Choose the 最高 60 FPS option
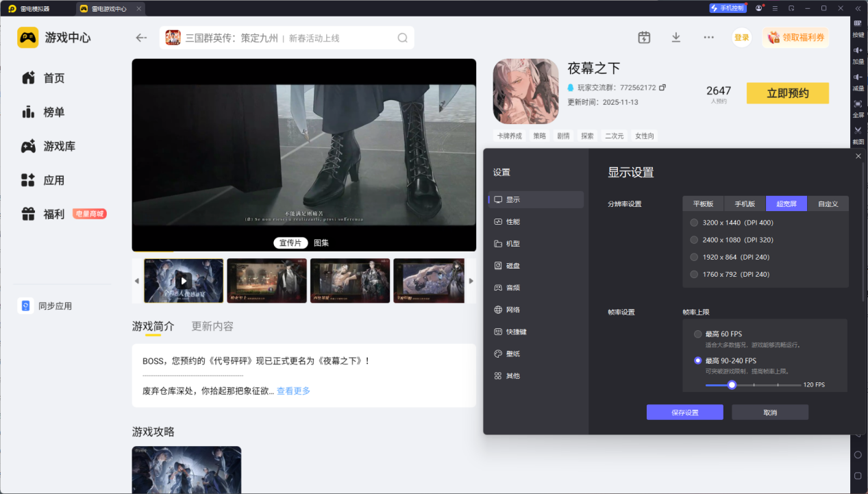Image resolution: width=868 pixels, height=494 pixels. pos(698,334)
